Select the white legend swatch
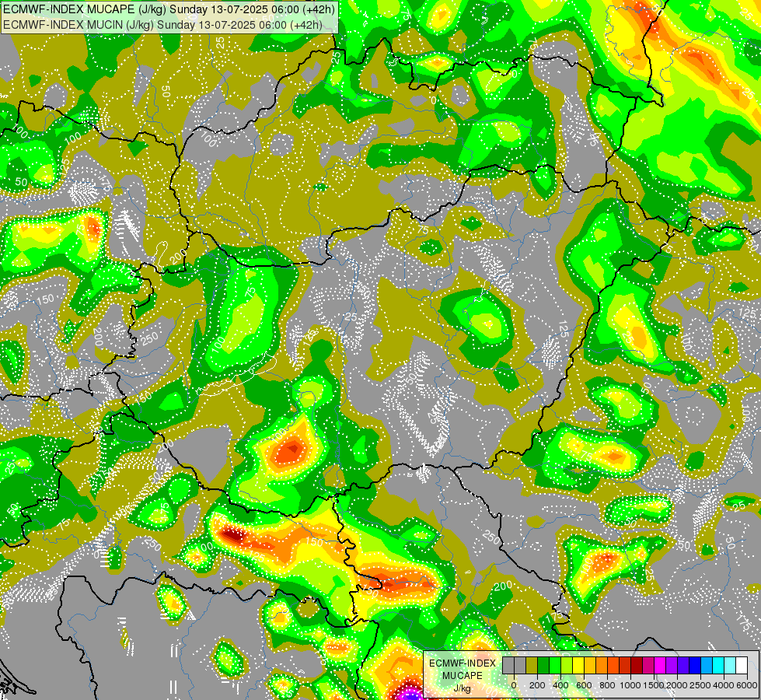This screenshot has width=761, height=700. (x=742, y=665)
